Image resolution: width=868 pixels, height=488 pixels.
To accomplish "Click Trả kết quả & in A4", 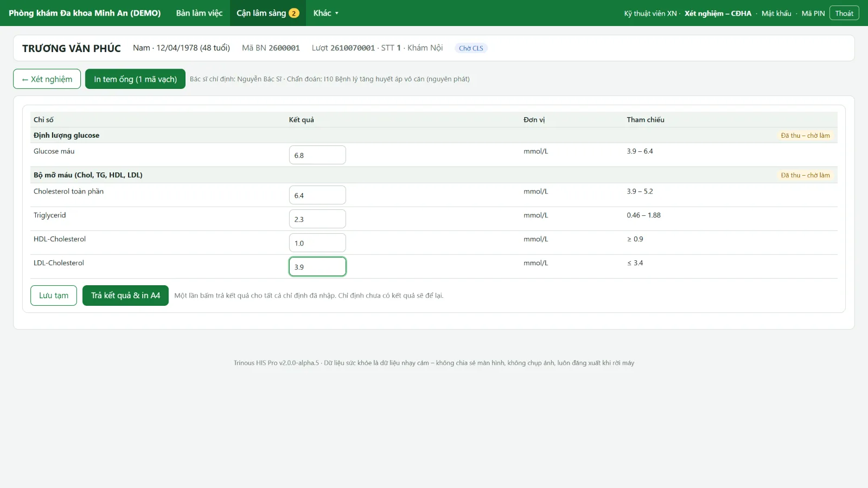I will (x=125, y=296).
